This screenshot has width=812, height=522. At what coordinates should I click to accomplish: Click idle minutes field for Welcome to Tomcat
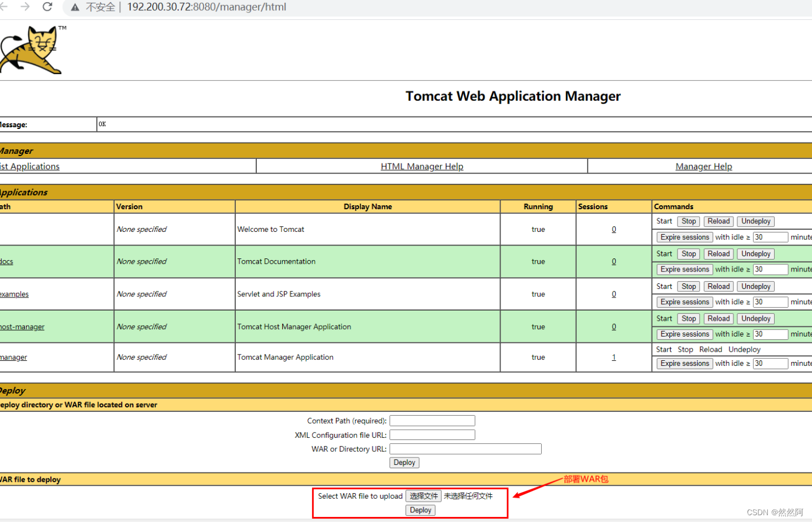(770, 238)
